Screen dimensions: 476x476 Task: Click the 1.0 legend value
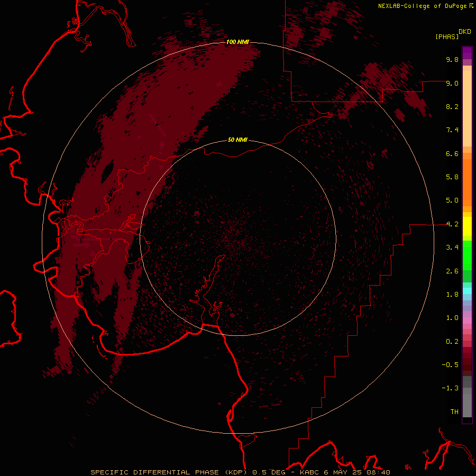tap(452, 318)
